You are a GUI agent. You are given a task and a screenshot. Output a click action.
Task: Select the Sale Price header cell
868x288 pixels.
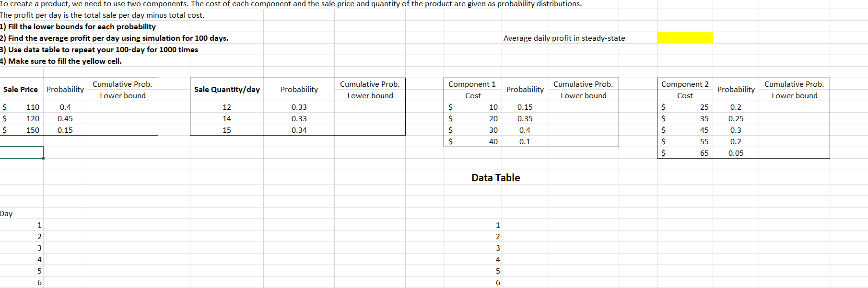(21, 90)
